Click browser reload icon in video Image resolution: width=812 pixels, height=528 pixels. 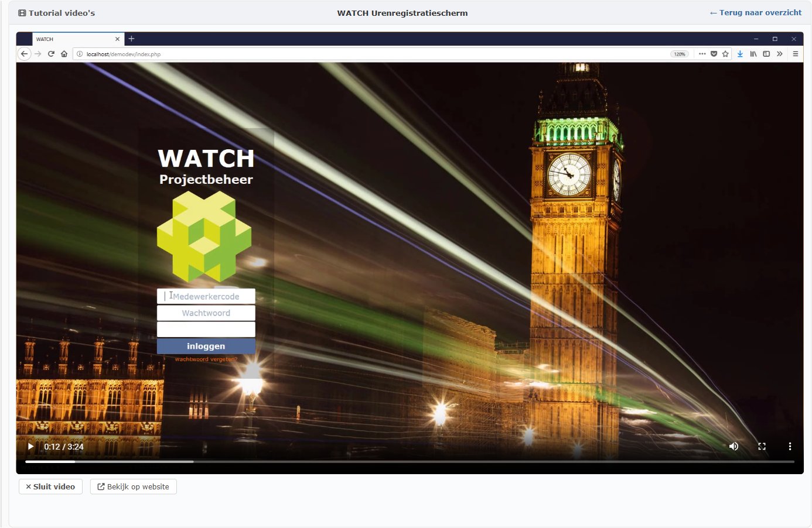(x=51, y=54)
